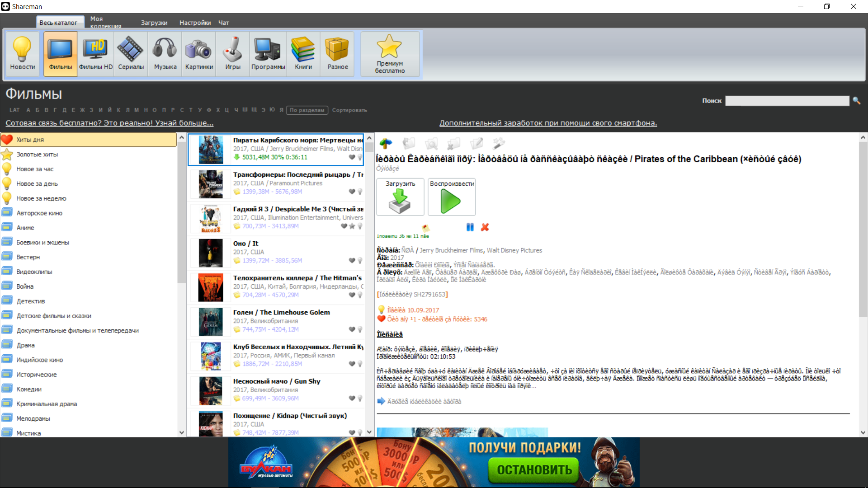Open the Сотовая связь бесплатно link
868x488 pixels.
[x=109, y=123]
